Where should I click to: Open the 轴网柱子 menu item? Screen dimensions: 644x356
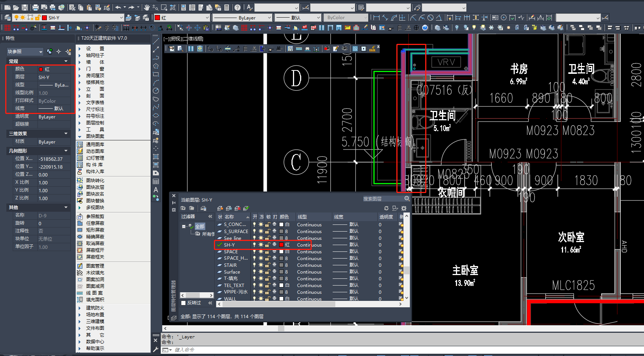pos(95,55)
